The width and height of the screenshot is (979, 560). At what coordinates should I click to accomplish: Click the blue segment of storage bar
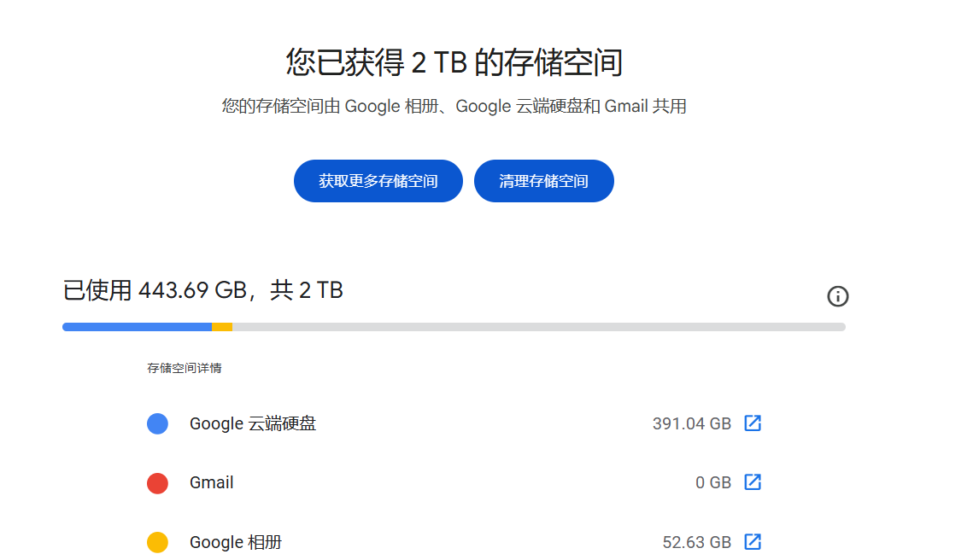pos(137,327)
